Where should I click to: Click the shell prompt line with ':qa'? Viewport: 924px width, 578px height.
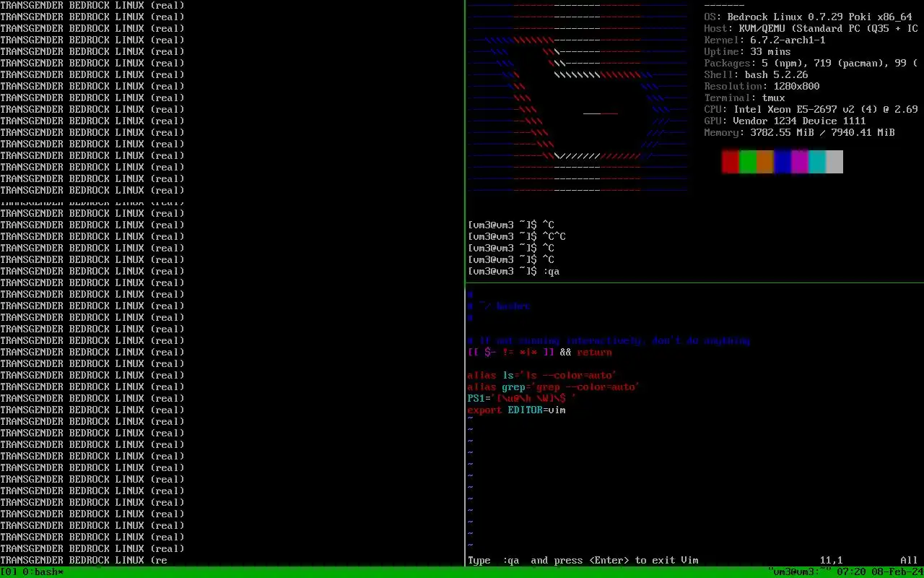[x=514, y=271]
